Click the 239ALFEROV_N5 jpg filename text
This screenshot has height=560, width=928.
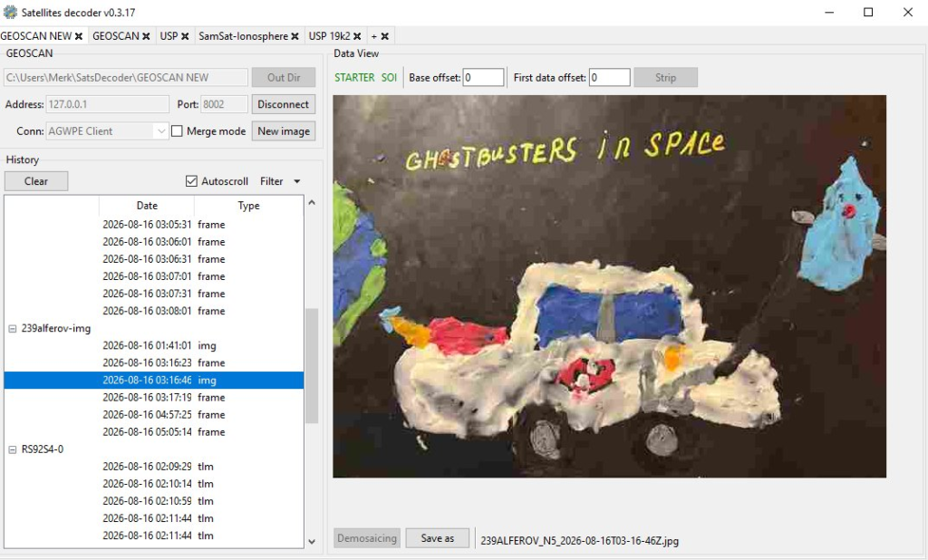pos(579,540)
